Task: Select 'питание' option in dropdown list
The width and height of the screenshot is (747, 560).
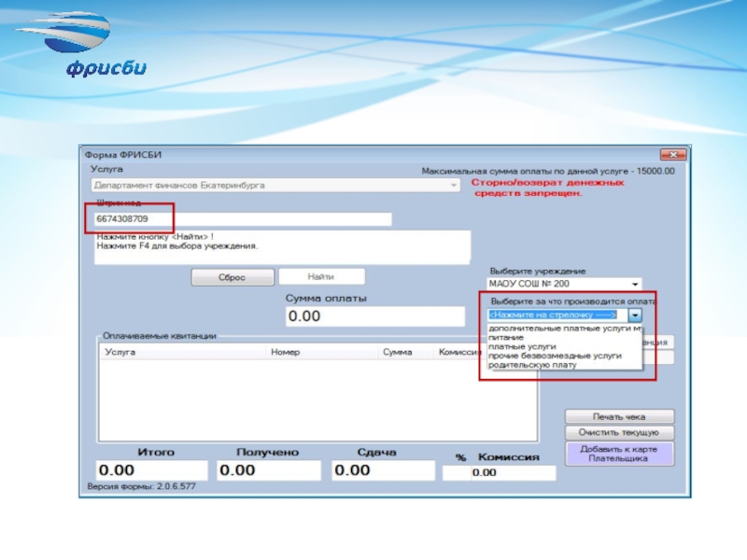Action: (565, 337)
